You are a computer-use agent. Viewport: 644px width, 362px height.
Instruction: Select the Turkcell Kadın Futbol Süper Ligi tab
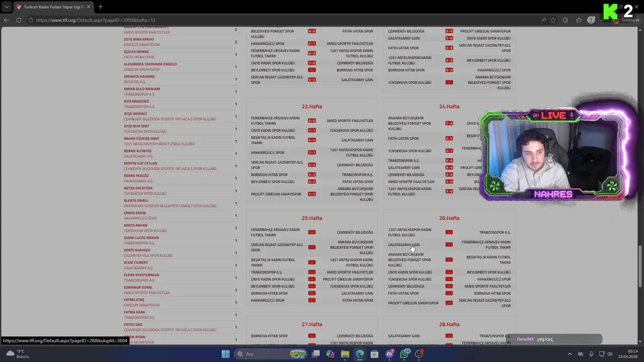point(53,7)
